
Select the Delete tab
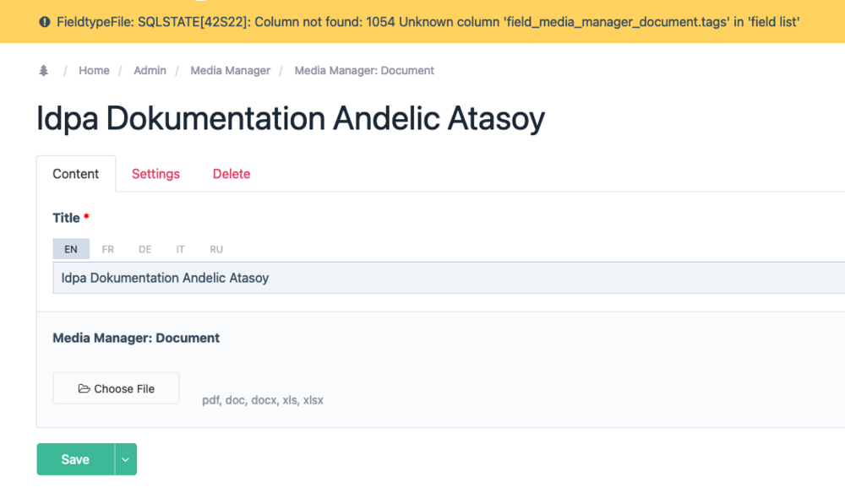point(231,174)
